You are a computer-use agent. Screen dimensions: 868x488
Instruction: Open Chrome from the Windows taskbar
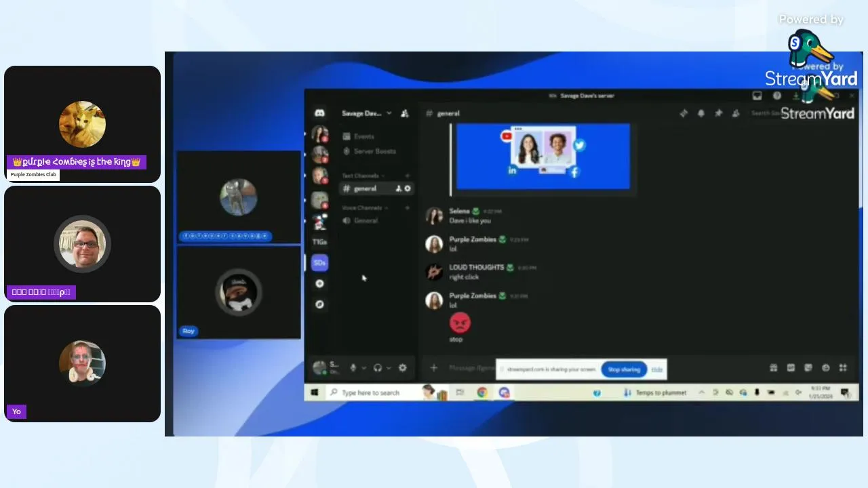point(482,392)
